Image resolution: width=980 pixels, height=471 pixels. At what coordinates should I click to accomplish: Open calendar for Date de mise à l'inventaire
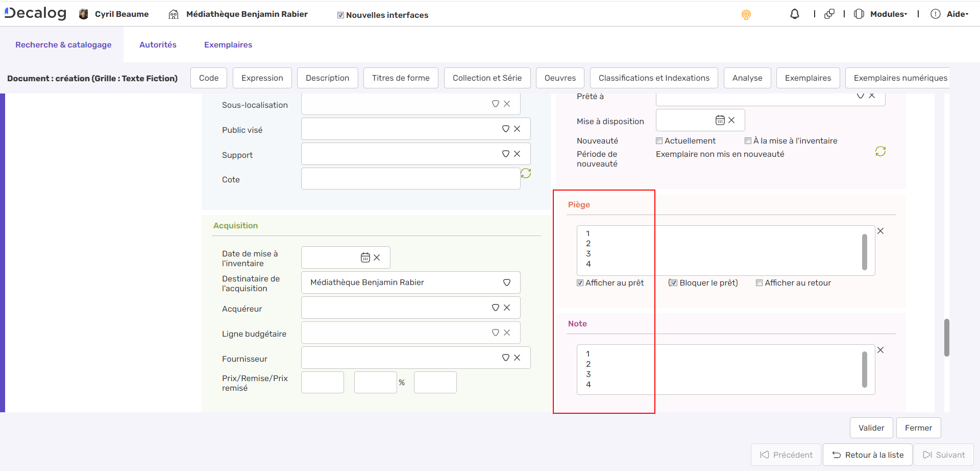(365, 257)
